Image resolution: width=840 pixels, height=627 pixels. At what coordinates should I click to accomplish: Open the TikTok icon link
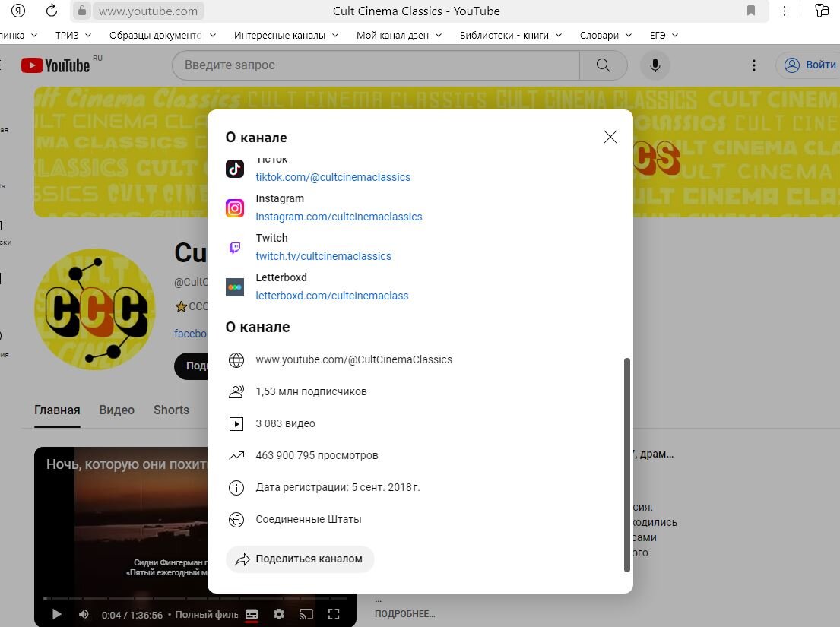click(235, 169)
